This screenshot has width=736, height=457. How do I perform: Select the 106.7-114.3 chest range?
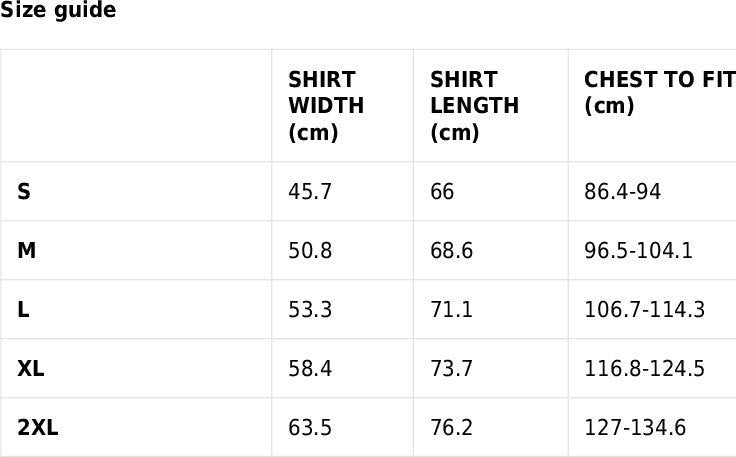pos(644,309)
